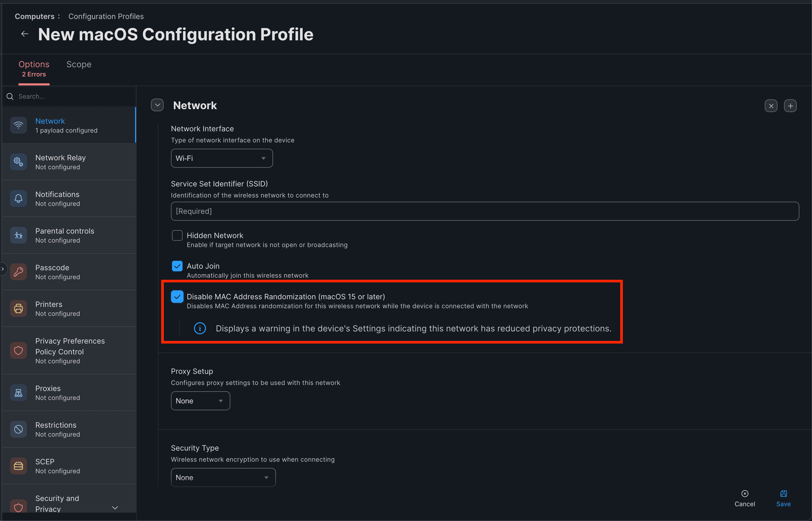The image size is (812, 521).
Task: Click the SCEP payload icon
Action: pyautogui.click(x=18, y=466)
